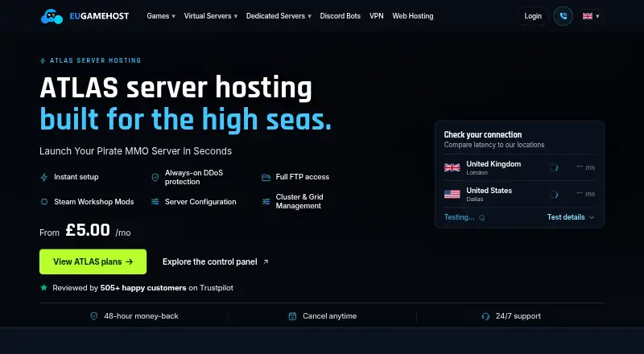Open the language selector dropdown arrow
644x354 pixels.
(x=597, y=16)
